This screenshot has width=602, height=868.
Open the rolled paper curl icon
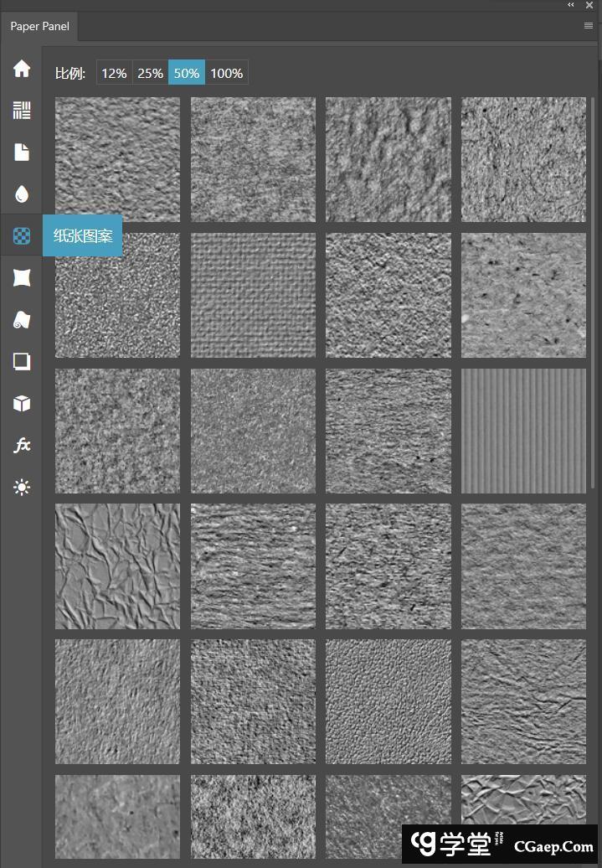22,319
